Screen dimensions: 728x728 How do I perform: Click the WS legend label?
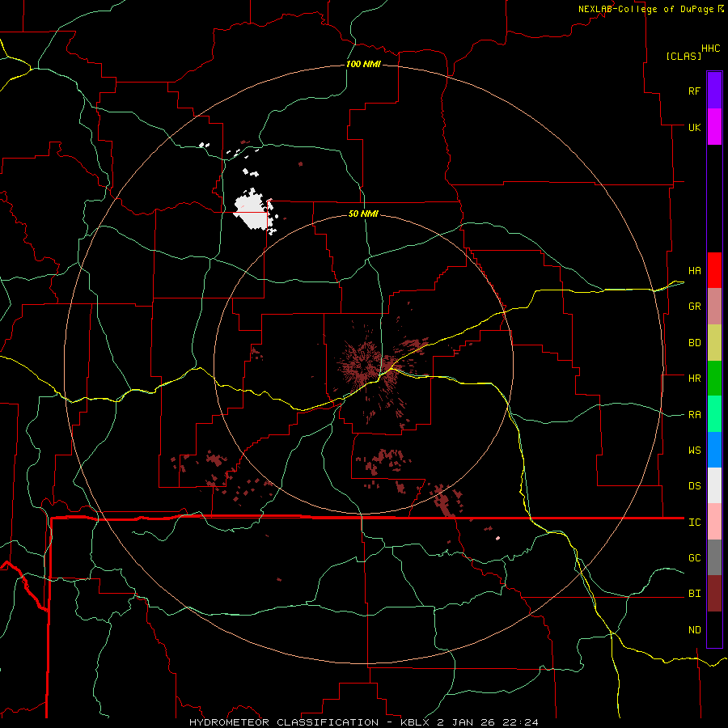[694, 451]
